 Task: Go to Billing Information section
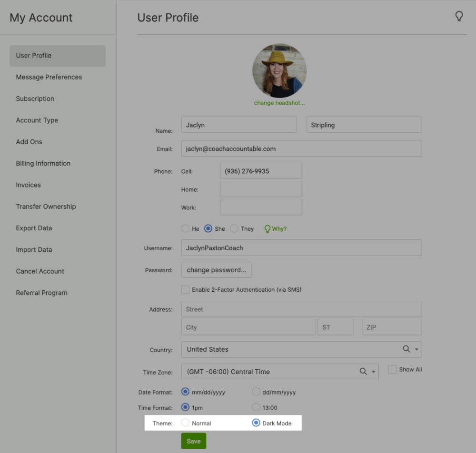[43, 163]
